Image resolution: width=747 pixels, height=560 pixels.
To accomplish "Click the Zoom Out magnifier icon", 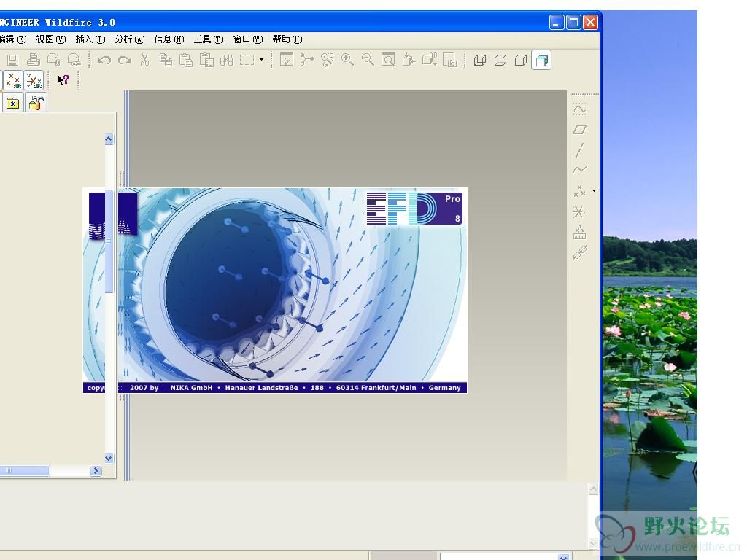I will coord(368,60).
